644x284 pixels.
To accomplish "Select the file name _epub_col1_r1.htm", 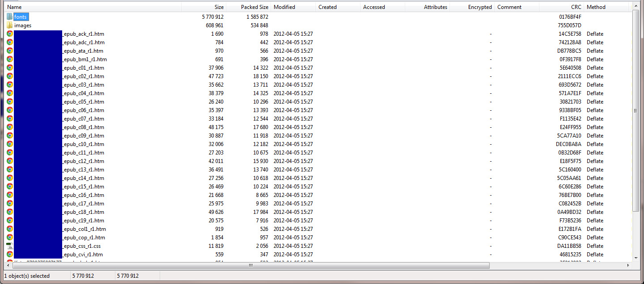I will 84,229.
